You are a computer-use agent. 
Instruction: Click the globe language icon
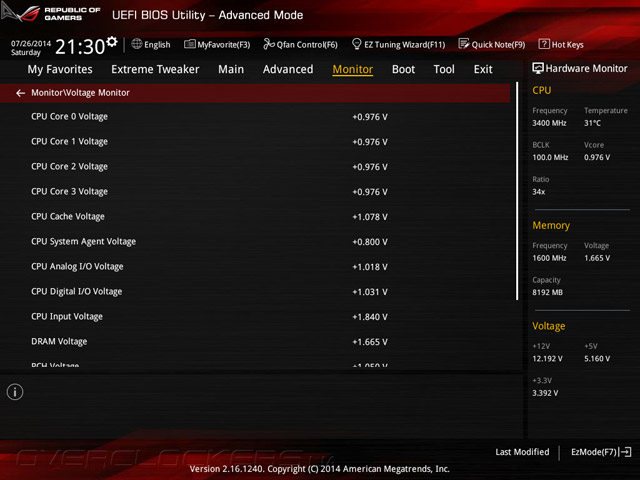point(137,44)
